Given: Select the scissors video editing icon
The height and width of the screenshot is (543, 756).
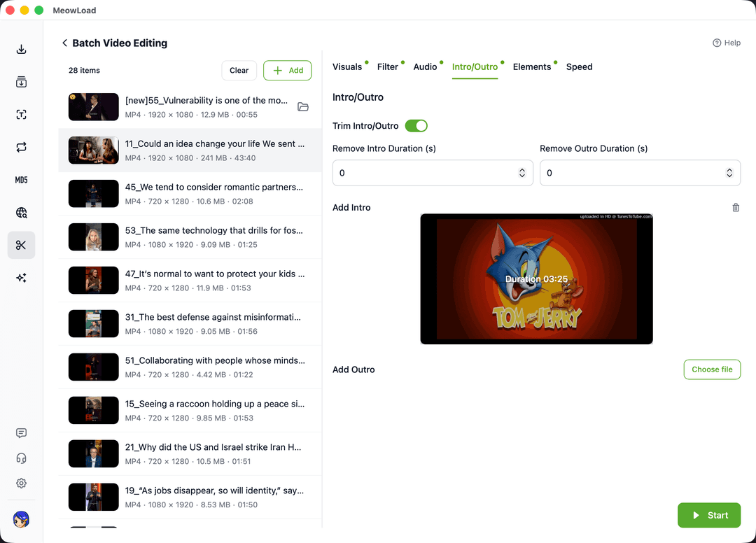Looking at the screenshot, I should [x=21, y=245].
